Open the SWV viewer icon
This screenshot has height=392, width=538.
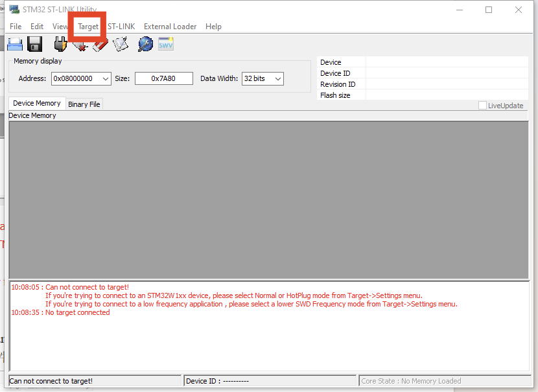pos(166,44)
